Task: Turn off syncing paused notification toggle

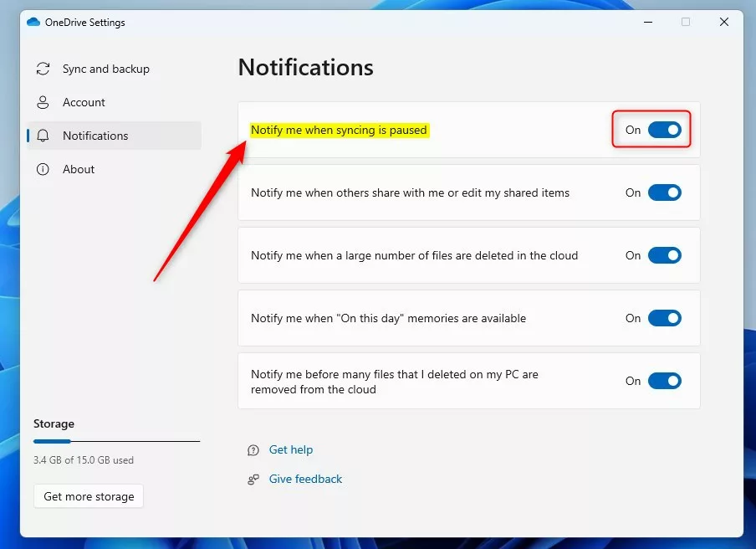Action: point(664,130)
